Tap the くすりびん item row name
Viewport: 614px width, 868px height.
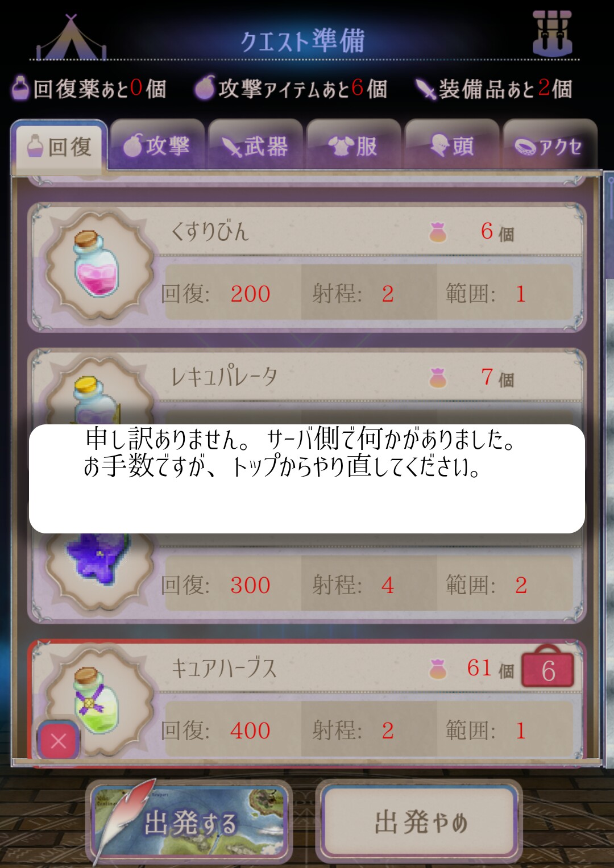pos(210,231)
